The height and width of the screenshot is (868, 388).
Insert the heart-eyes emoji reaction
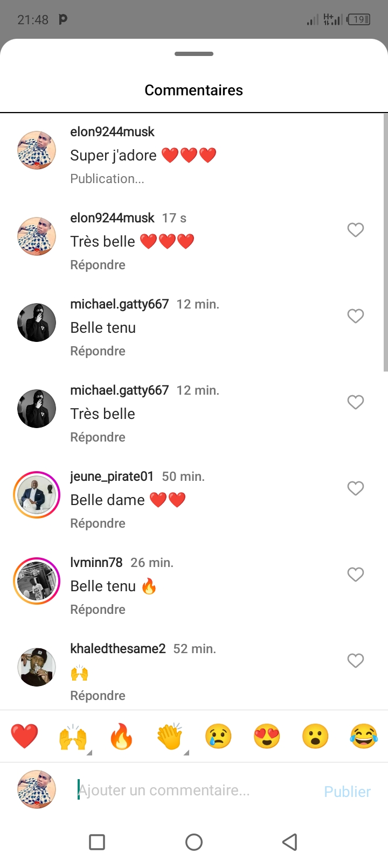[267, 736]
